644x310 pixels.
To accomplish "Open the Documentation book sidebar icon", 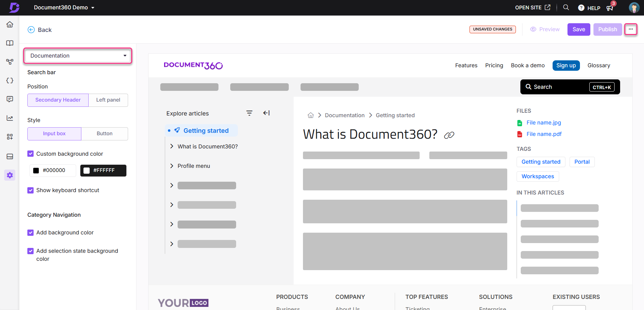I will point(10,43).
